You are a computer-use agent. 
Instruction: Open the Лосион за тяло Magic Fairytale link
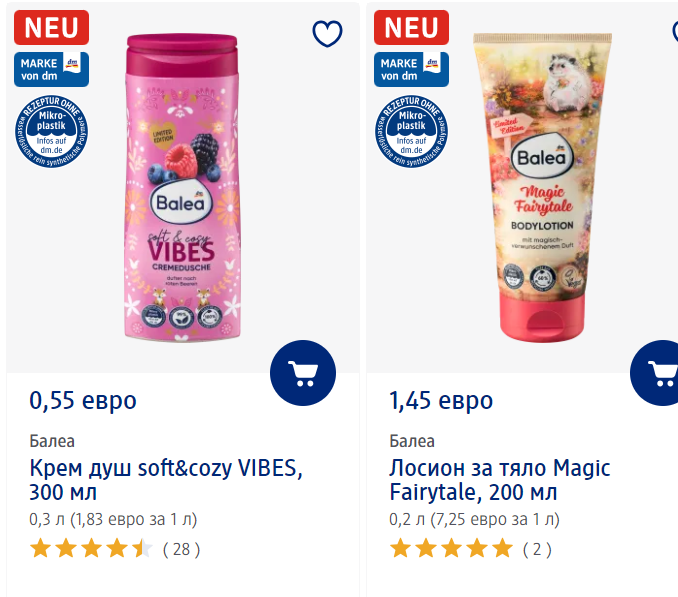[499, 480]
